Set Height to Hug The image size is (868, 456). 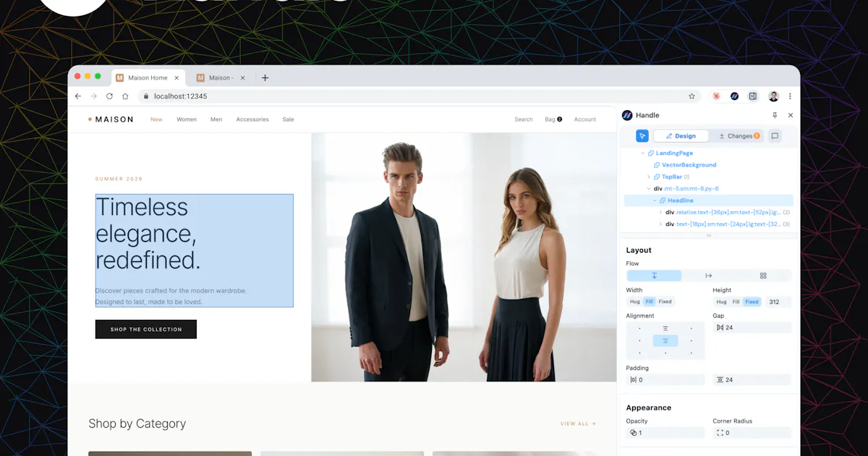click(x=721, y=302)
